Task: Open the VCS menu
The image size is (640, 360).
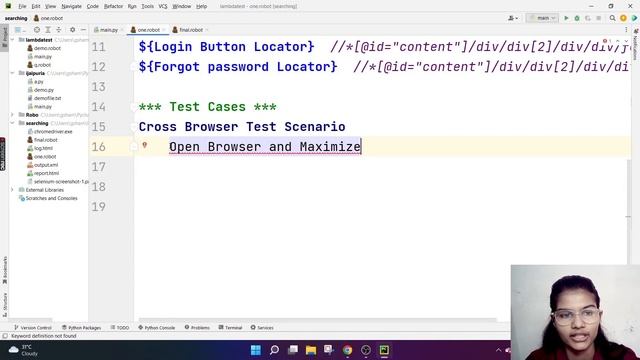Action: pyautogui.click(x=163, y=6)
